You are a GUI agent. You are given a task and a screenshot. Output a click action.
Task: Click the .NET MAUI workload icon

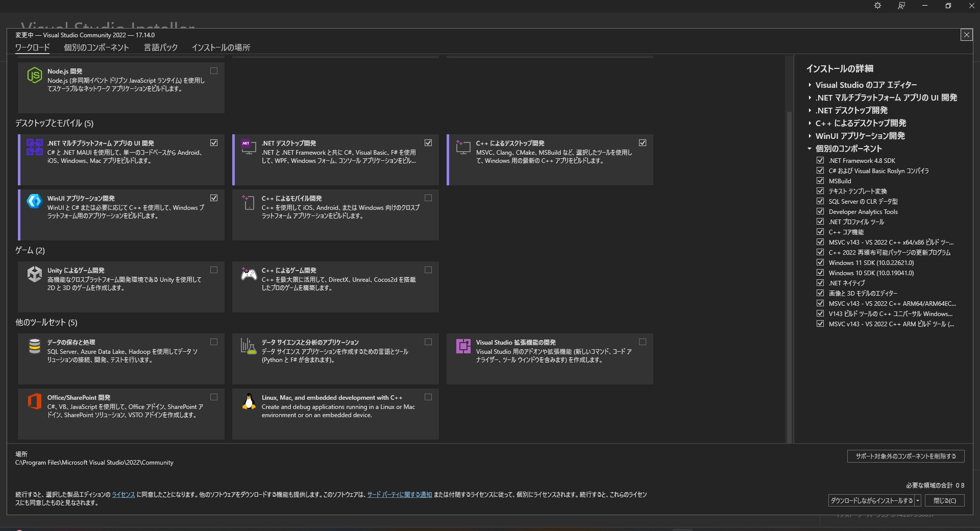(x=34, y=147)
